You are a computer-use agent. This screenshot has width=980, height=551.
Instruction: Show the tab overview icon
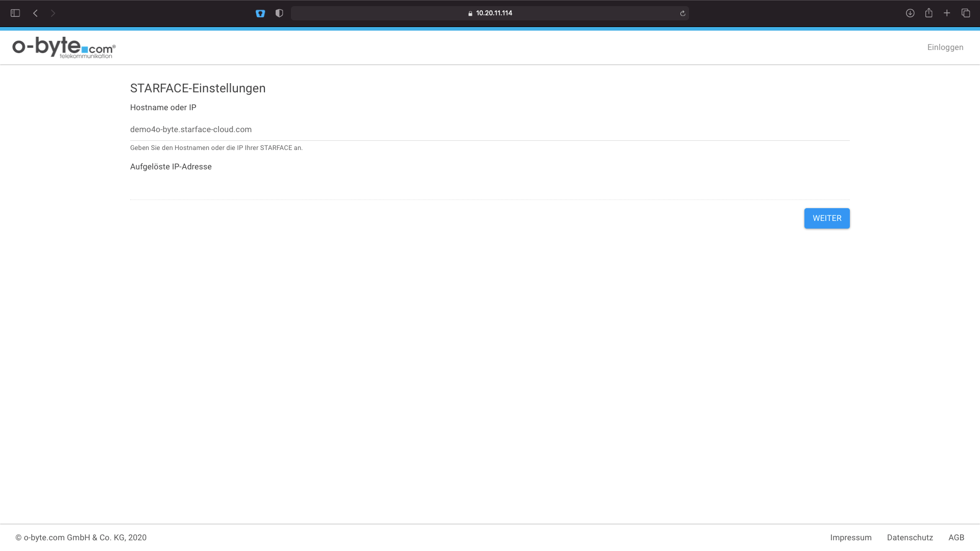click(966, 13)
